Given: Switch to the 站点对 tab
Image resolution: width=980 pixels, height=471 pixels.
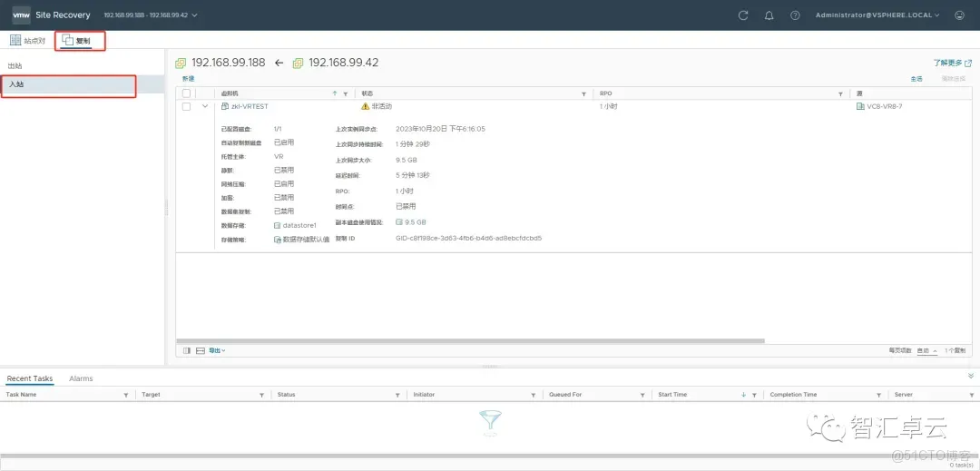Looking at the screenshot, I should point(27,41).
